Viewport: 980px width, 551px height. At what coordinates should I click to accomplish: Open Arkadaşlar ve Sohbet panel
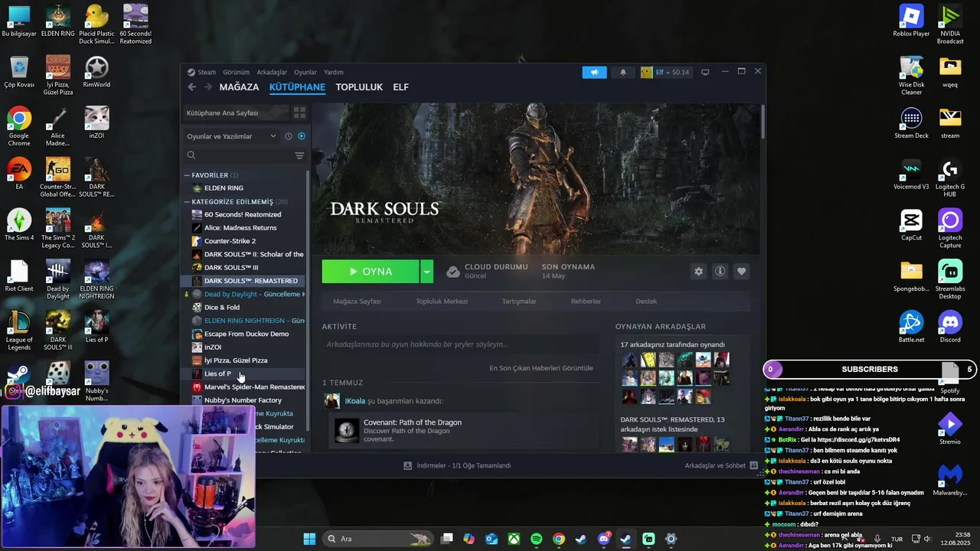point(721,465)
